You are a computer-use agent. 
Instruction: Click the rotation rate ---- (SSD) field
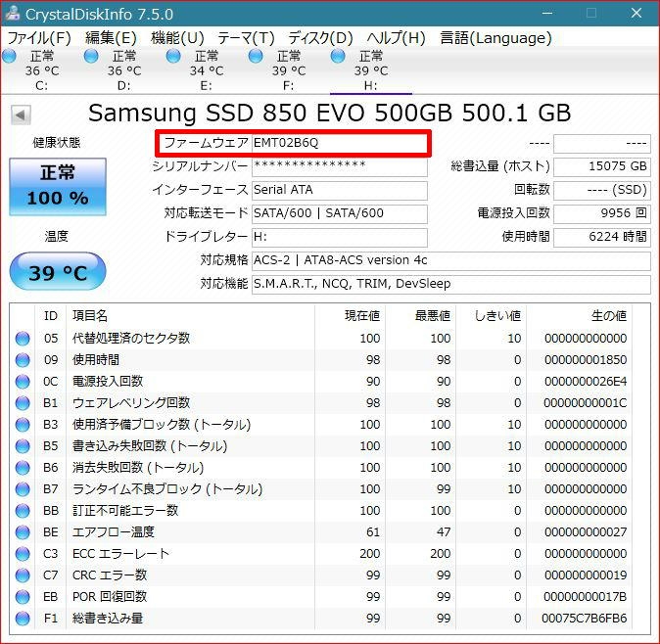pos(602,190)
